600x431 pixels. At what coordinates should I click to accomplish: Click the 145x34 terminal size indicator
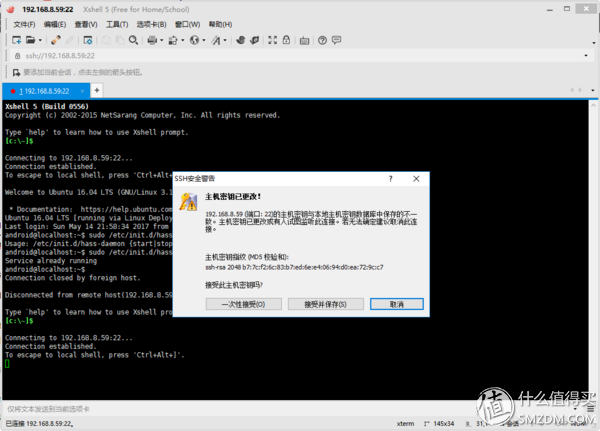[443, 424]
